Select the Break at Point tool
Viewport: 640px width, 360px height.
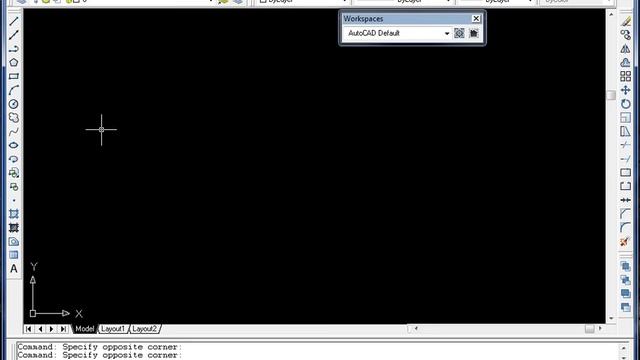[625, 173]
